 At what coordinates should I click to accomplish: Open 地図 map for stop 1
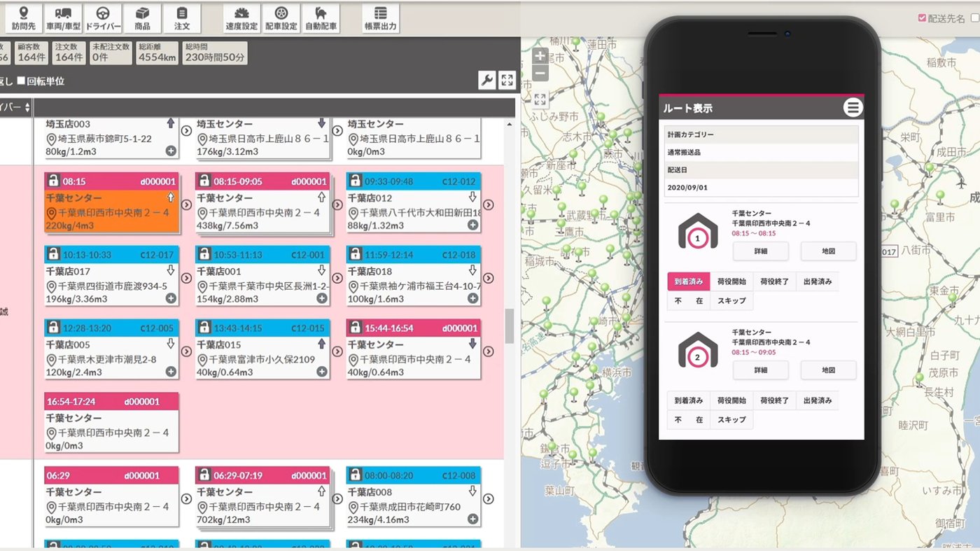[x=829, y=251]
